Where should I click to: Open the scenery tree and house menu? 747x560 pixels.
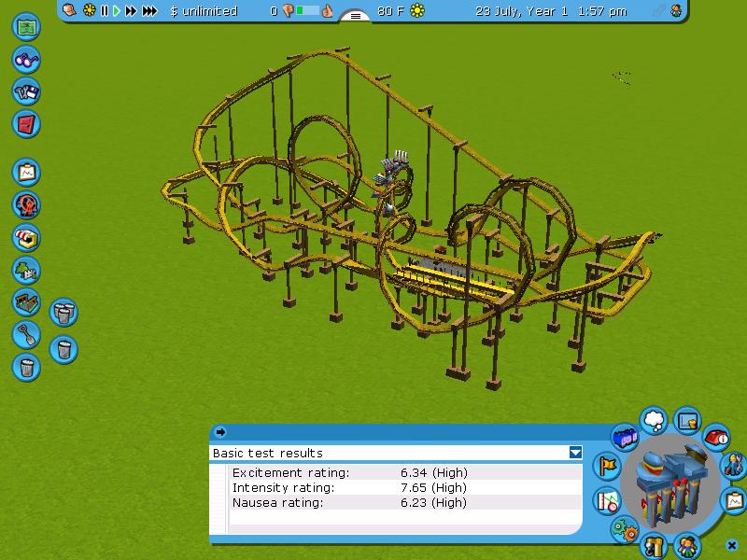26,270
